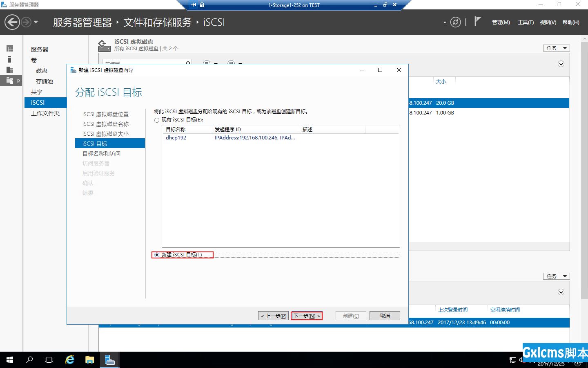Select 磁盘 in the navigation pane

tap(42, 71)
